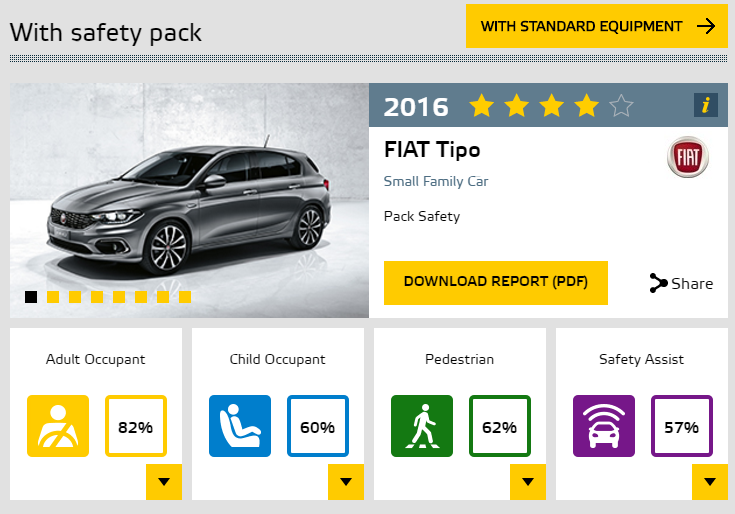The image size is (735, 514).
Task: Click the Child Occupant seat icon
Action: pyautogui.click(x=240, y=426)
